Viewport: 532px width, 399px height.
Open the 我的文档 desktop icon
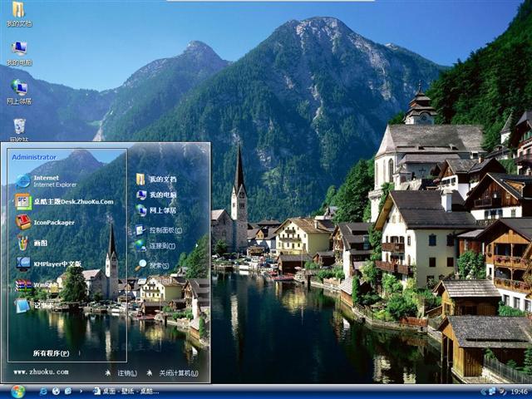click(x=18, y=13)
